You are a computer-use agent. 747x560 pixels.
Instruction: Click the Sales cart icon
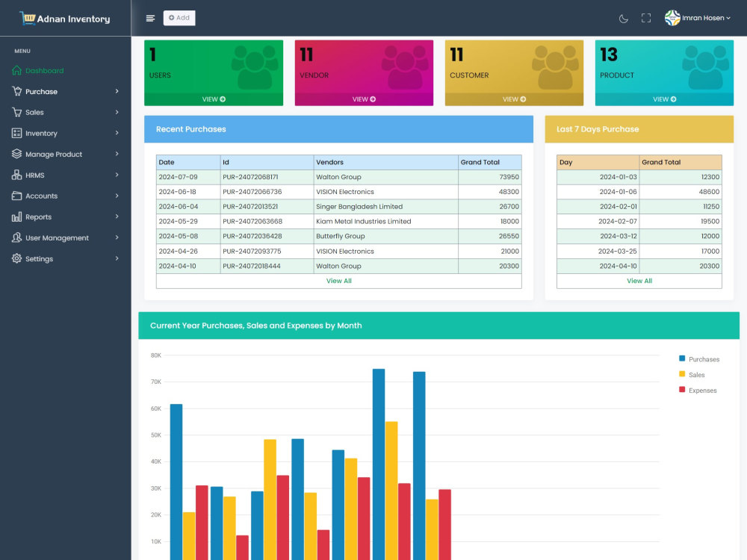[x=16, y=113]
